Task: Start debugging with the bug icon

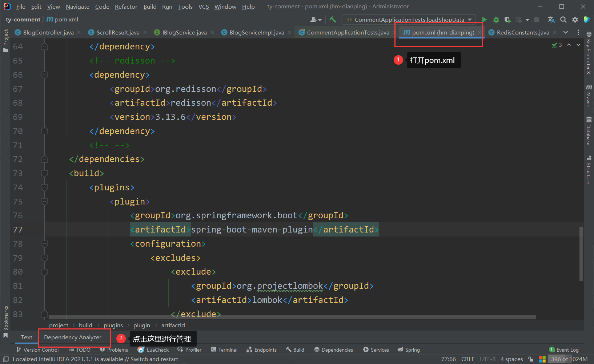Action: click(x=496, y=20)
